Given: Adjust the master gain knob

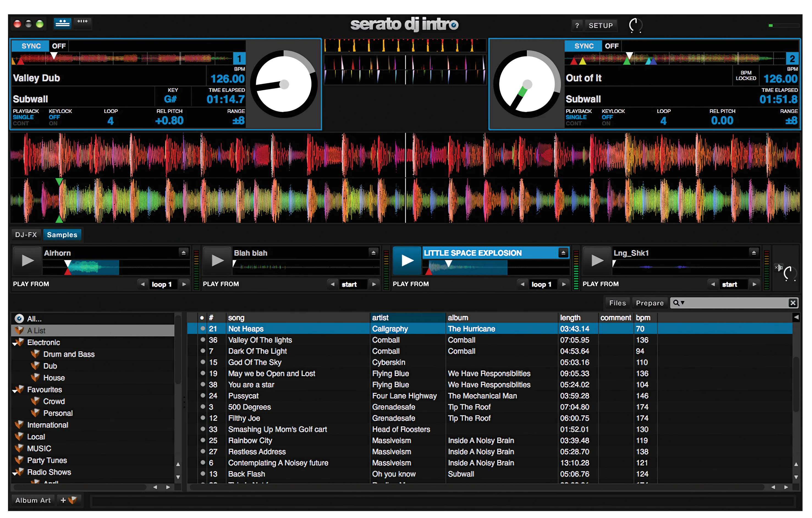Looking at the screenshot, I should 636,26.
